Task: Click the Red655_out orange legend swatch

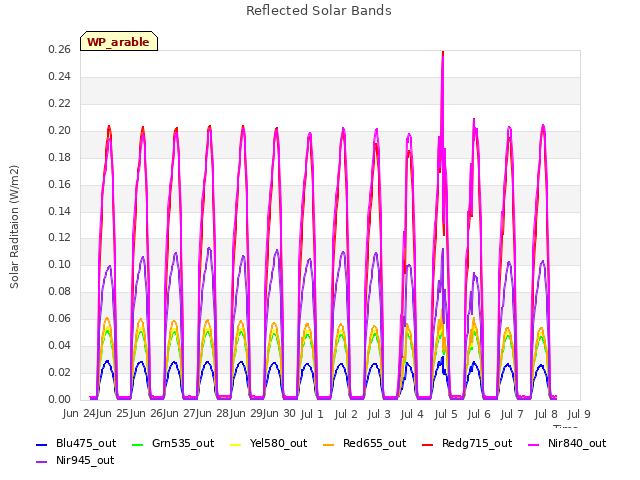Action: (x=329, y=445)
